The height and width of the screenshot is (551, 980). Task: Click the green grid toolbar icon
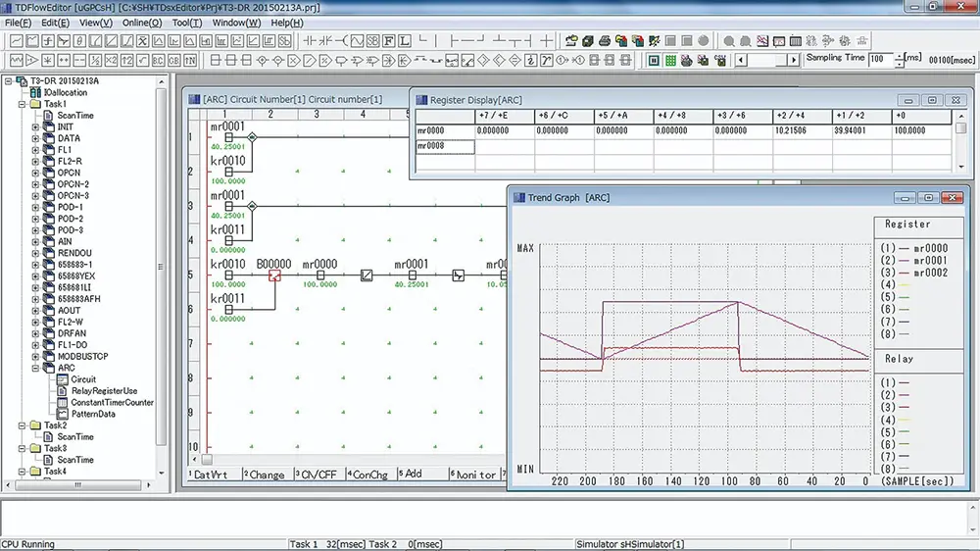click(x=670, y=60)
